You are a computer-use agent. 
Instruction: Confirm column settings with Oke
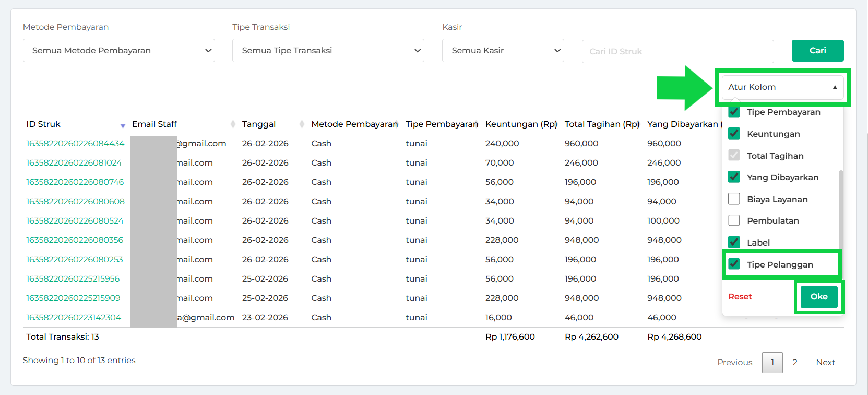[818, 297]
